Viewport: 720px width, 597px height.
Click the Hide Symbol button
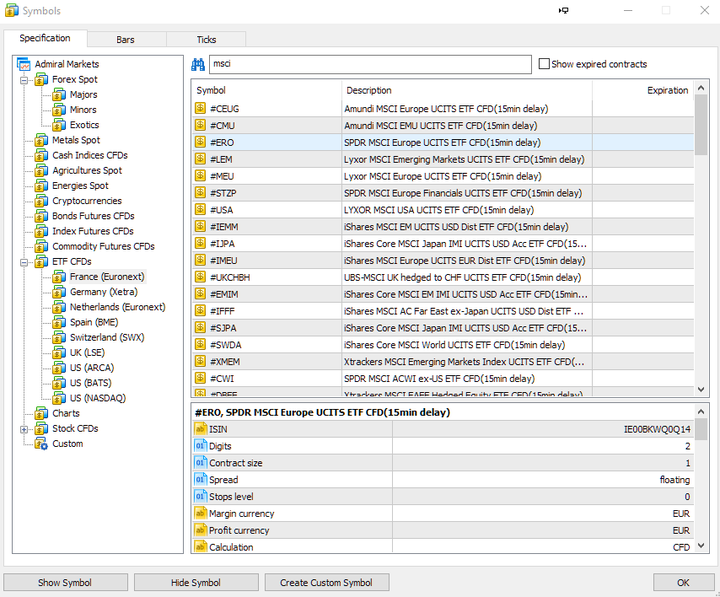pos(196,582)
